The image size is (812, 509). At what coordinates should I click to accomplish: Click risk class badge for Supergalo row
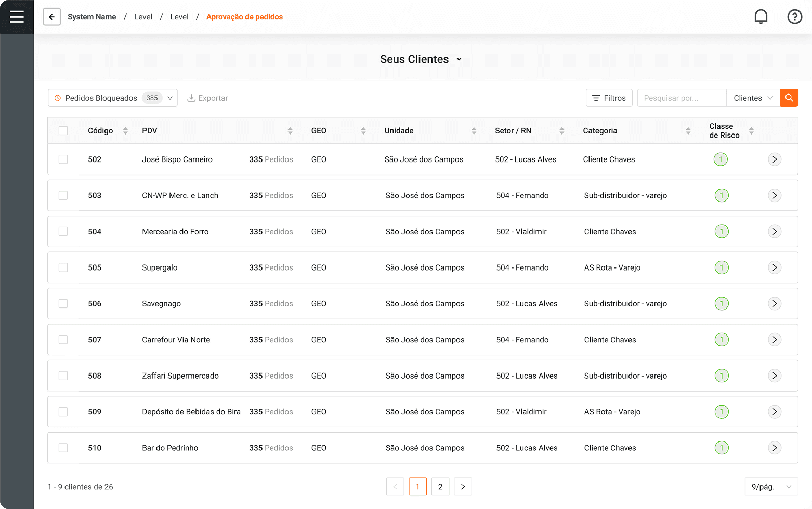(721, 267)
